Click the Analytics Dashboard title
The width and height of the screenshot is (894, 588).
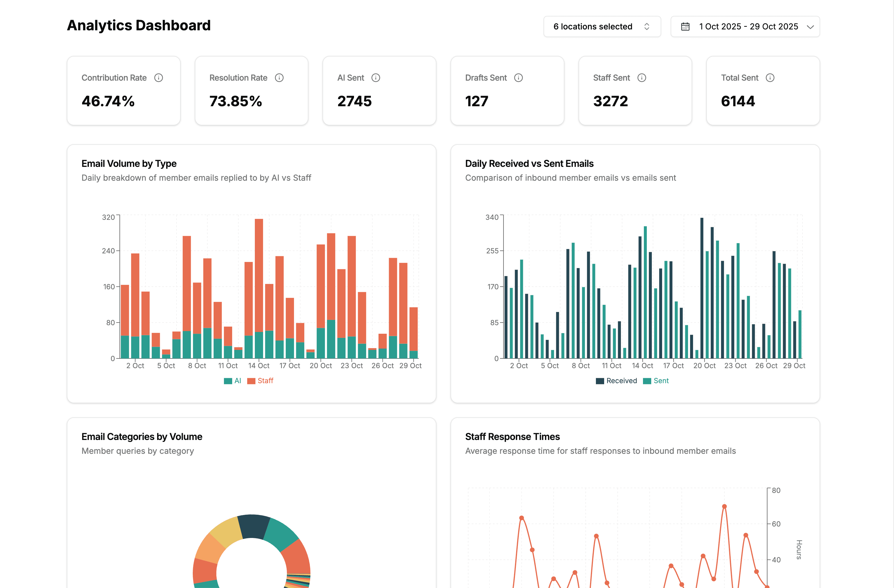[138, 25]
